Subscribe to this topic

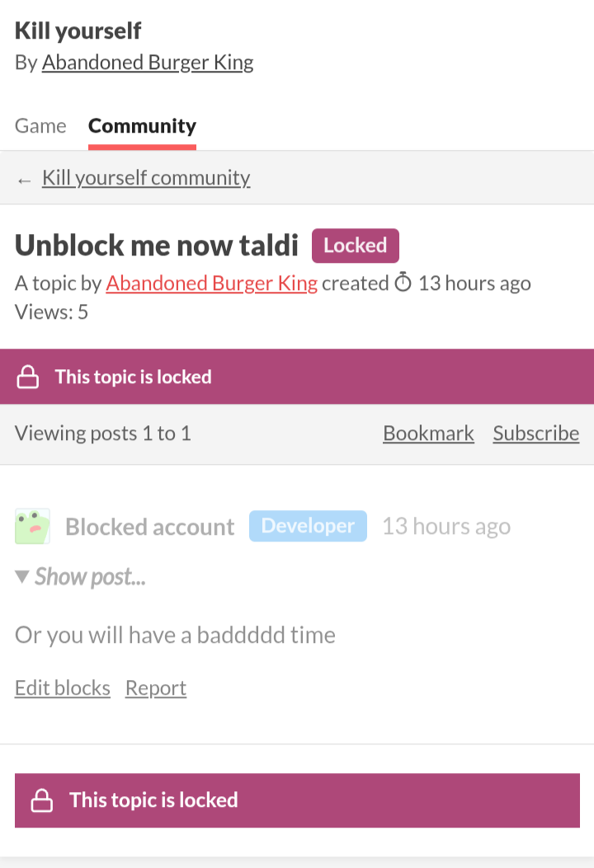(x=536, y=434)
